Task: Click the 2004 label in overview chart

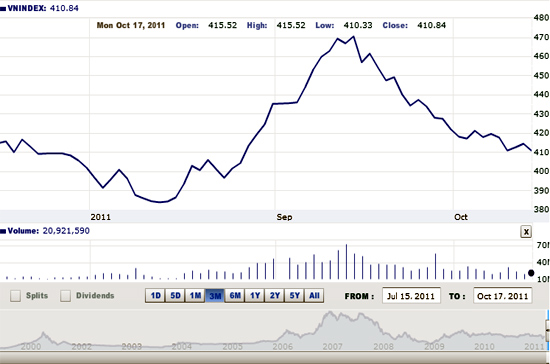Action: pyautogui.click(x=182, y=346)
